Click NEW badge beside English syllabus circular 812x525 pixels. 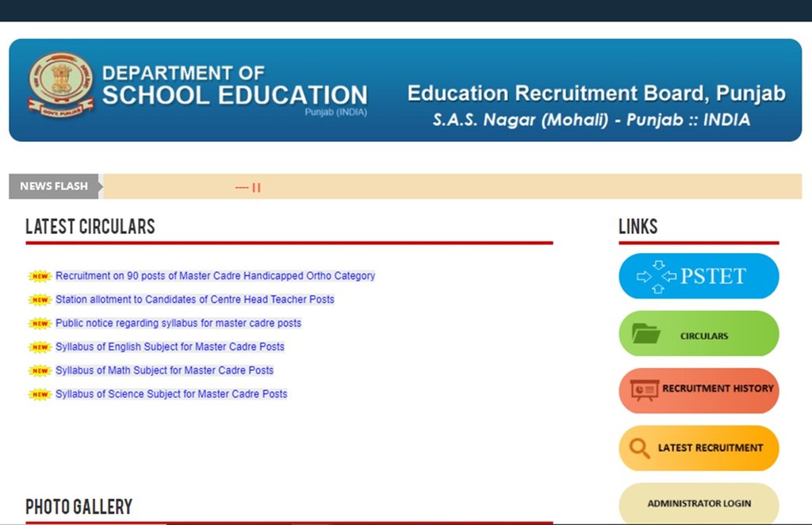40,347
